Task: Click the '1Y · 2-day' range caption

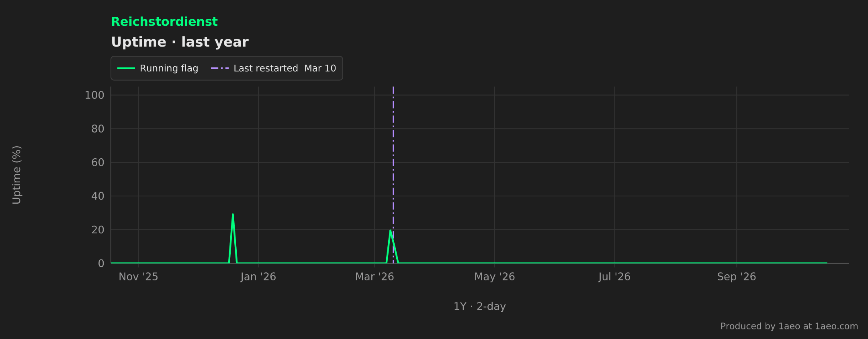Action: [479, 306]
